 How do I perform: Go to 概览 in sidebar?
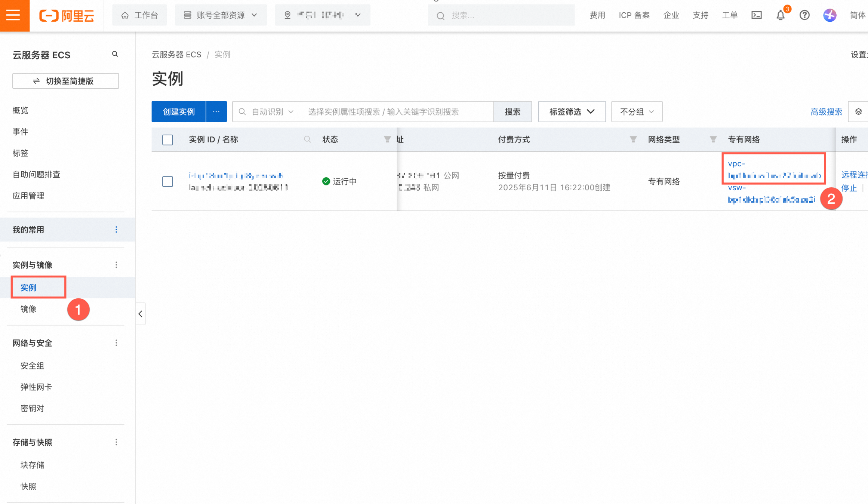pyautogui.click(x=20, y=110)
